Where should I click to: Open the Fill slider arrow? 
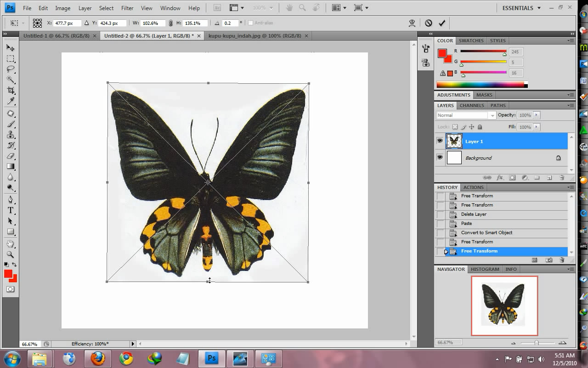pyautogui.click(x=537, y=127)
